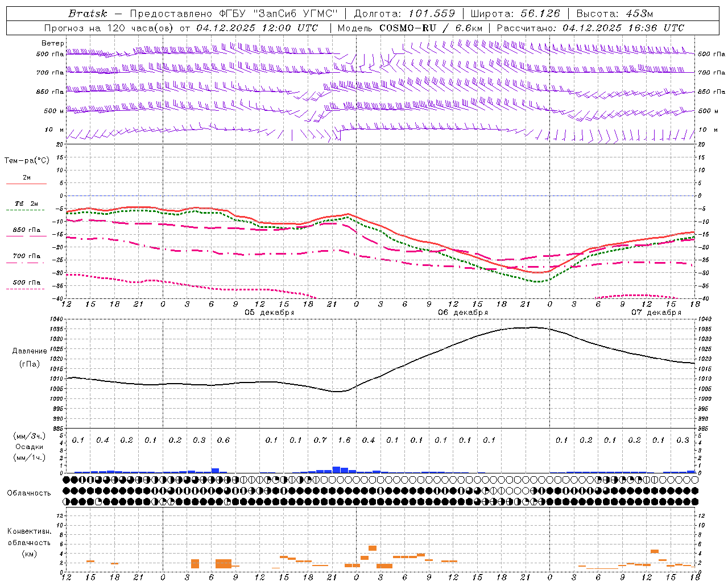Click the "Ветер" wind panel label
728x582 pixels.
point(52,43)
